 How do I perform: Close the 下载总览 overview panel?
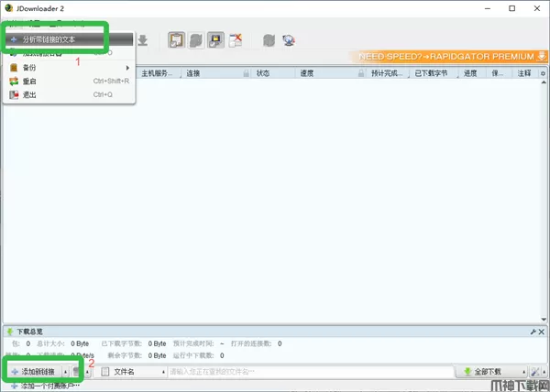[x=542, y=332]
